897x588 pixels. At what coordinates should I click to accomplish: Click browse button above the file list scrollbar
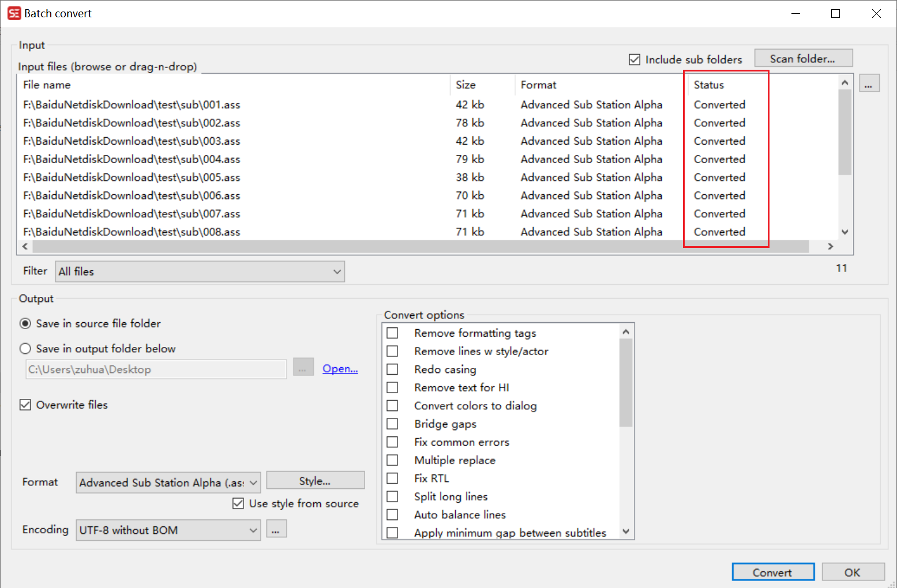tap(869, 83)
